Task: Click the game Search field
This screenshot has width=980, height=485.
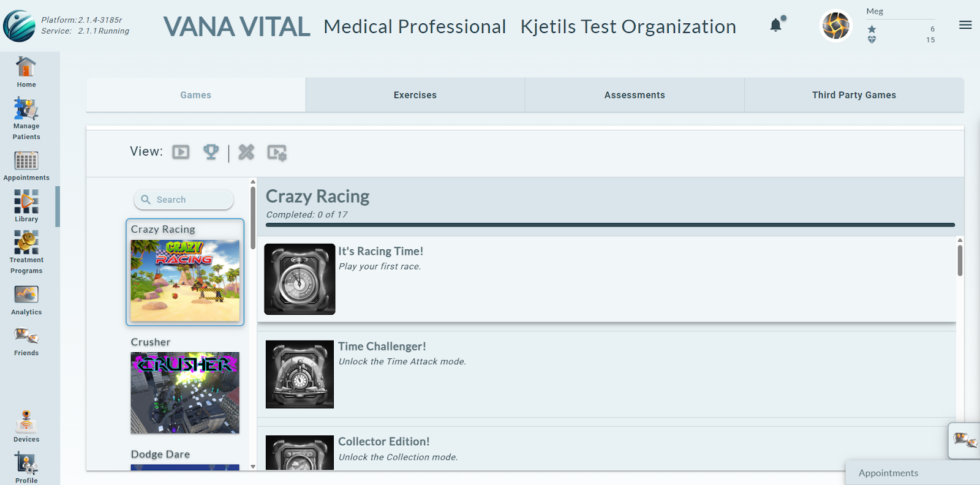Action: point(184,200)
